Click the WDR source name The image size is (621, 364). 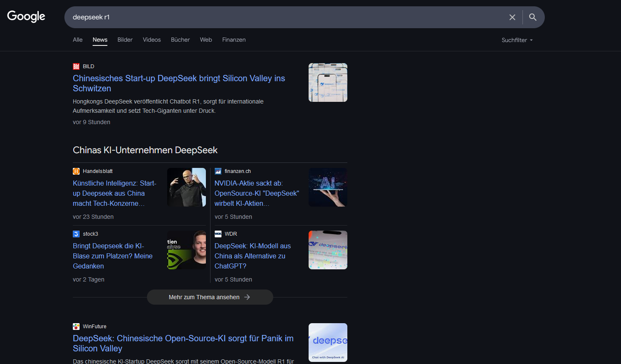tap(231, 234)
